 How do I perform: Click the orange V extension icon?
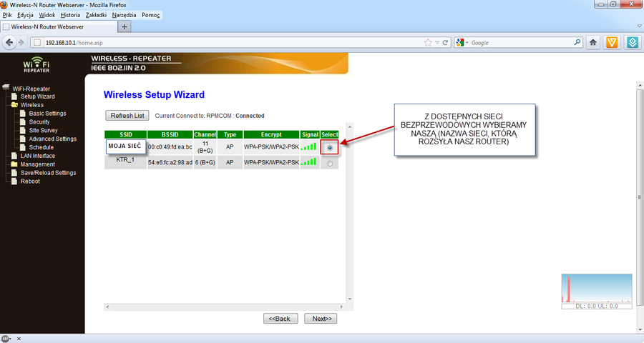613,43
